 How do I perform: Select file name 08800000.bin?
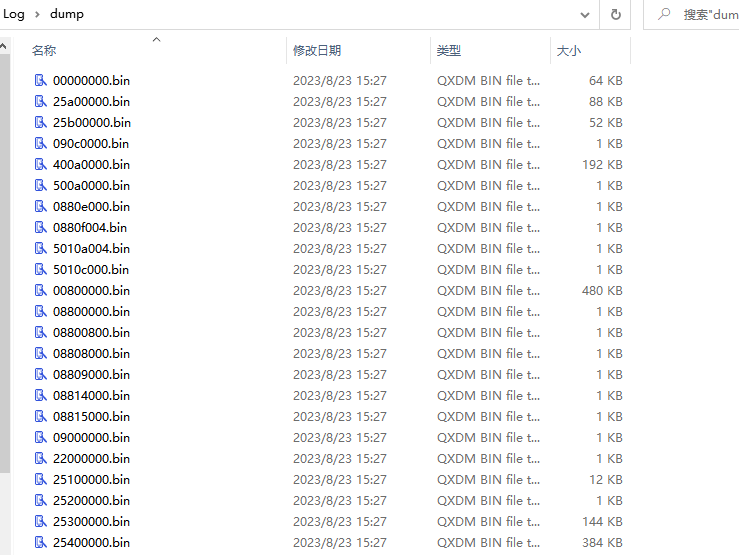tap(91, 312)
